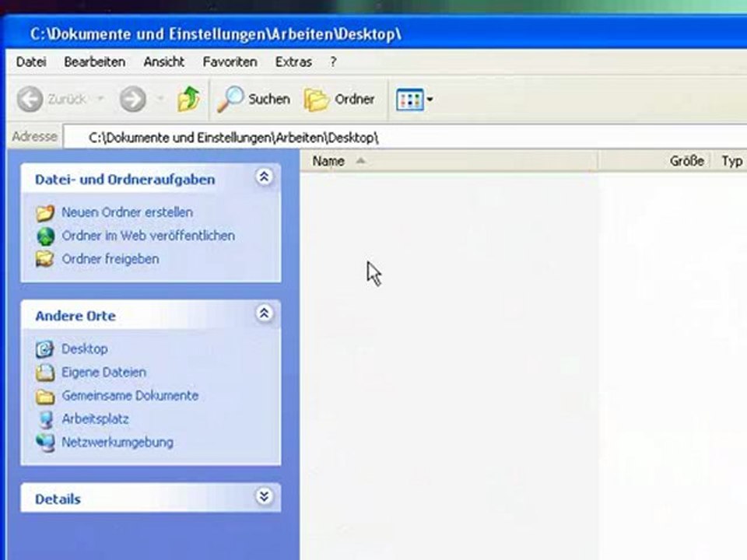This screenshot has width=747, height=560.
Task: Open Desktop link under Andere Orte
Action: pyautogui.click(x=85, y=349)
